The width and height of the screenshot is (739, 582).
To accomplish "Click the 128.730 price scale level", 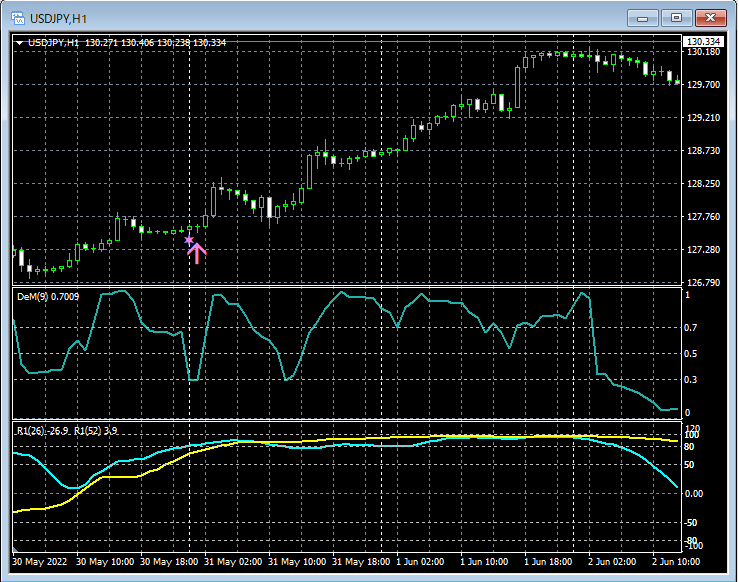I will tap(704, 151).
